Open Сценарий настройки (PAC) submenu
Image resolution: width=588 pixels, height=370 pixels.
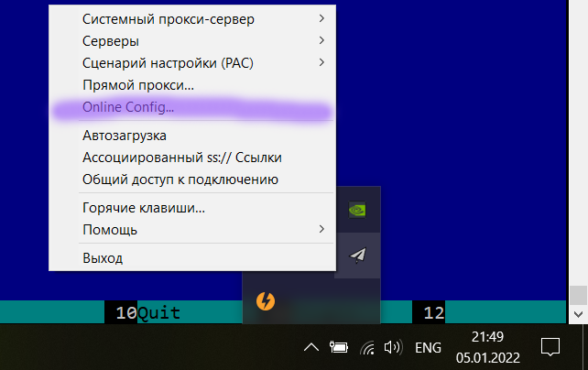pos(192,63)
